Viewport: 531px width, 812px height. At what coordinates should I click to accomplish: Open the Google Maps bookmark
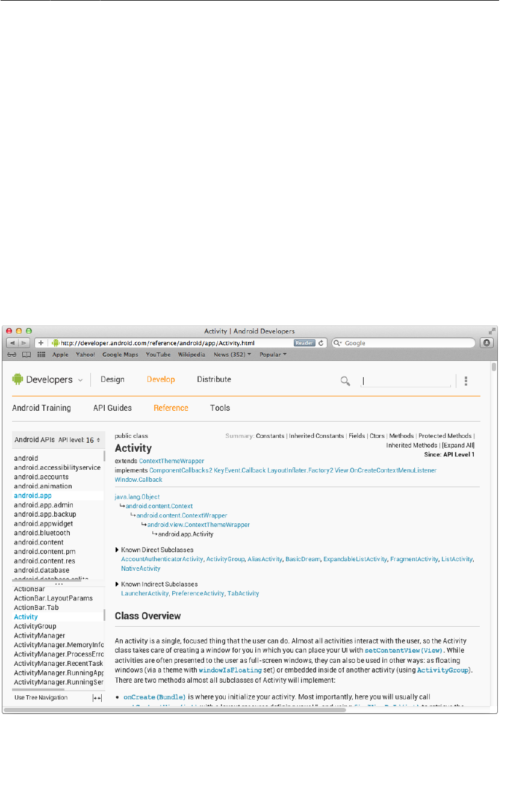[120, 355]
